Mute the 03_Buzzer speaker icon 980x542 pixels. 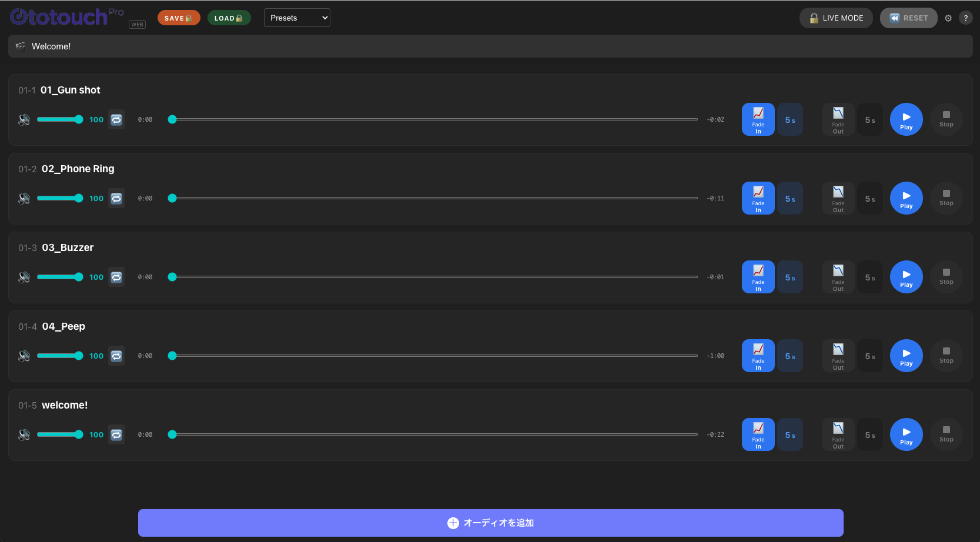point(24,277)
